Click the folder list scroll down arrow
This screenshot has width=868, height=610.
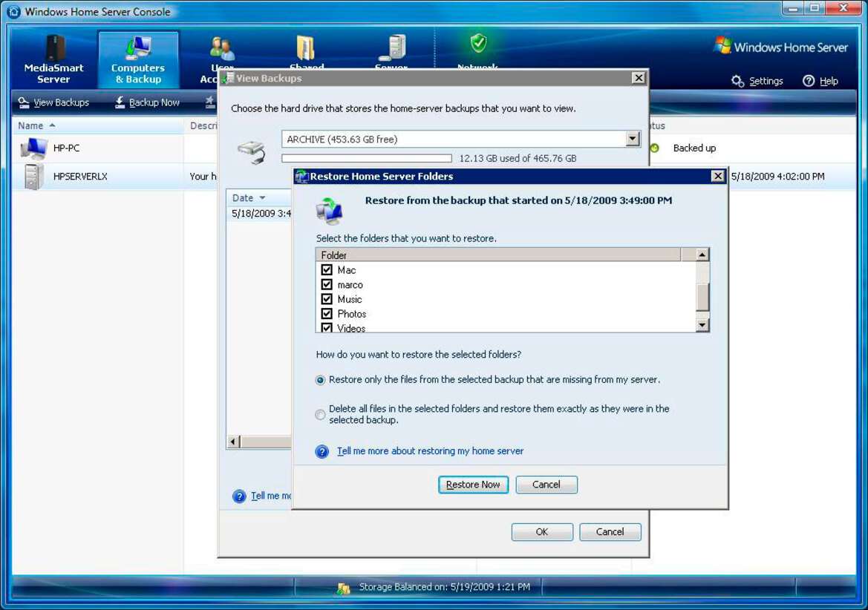point(702,324)
